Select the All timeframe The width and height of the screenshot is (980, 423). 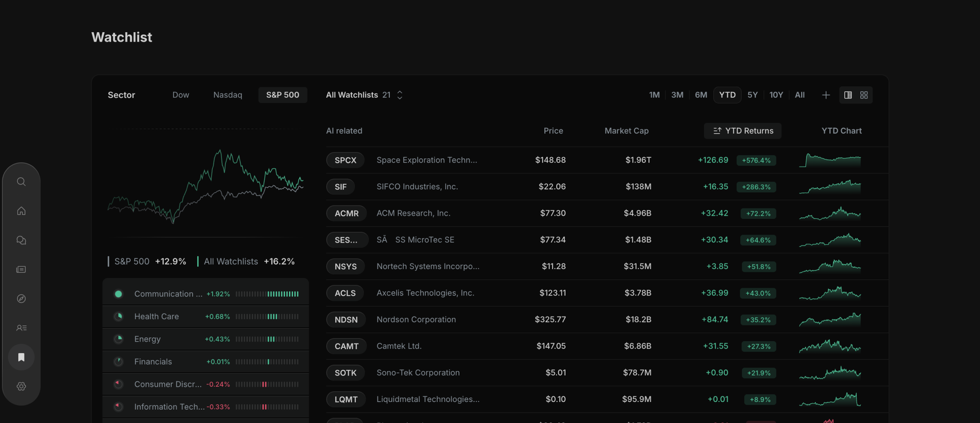pyautogui.click(x=800, y=95)
